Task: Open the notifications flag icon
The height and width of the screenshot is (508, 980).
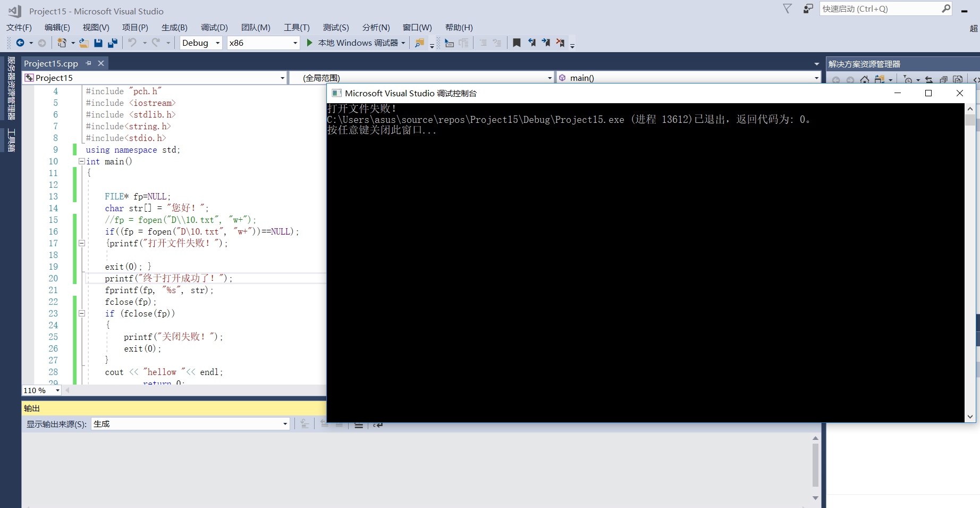Action: (x=788, y=9)
